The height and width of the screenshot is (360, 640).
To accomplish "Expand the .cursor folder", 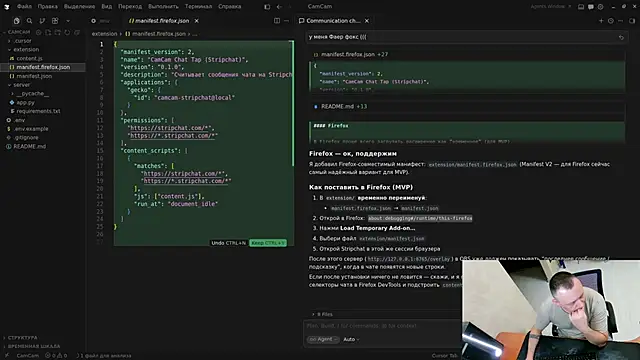I will (22, 41).
